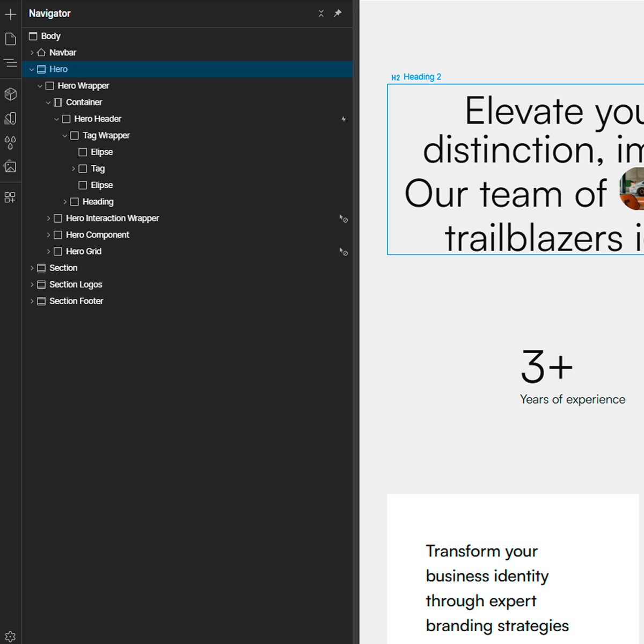Collapse the Hero section chevron
Viewport: 644px width, 644px height.
(x=32, y=69)
